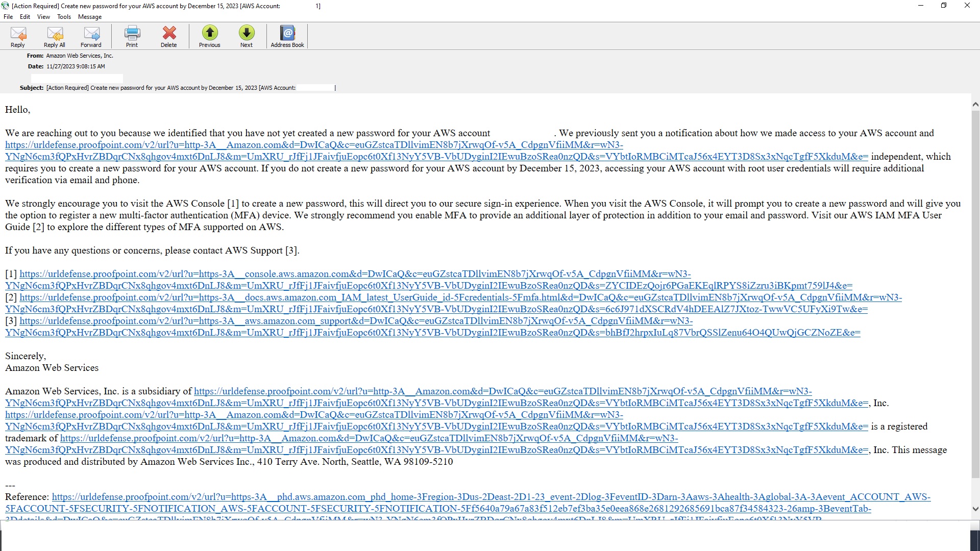Viewport: 980px width, 551px height.
Task: Click the date '11/27/2023 9:08:15 AM'
Action: pos(76,66)
